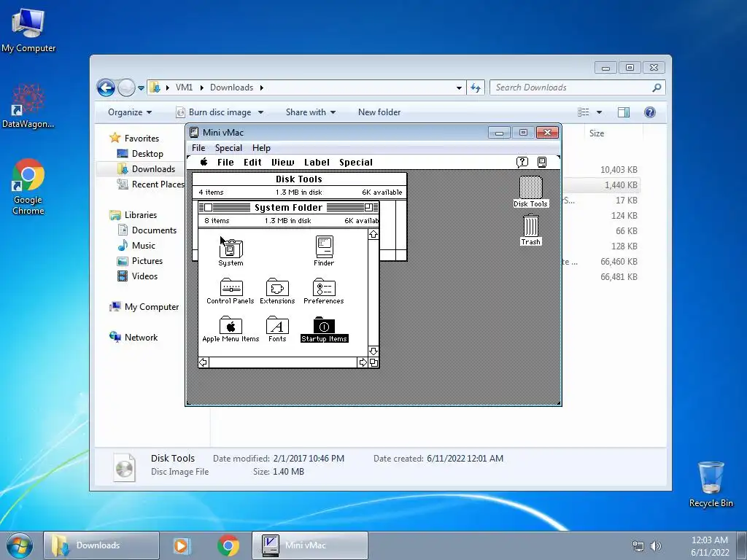Click the Explorer Back button
The image size is (747, 560).
point(106,87)
